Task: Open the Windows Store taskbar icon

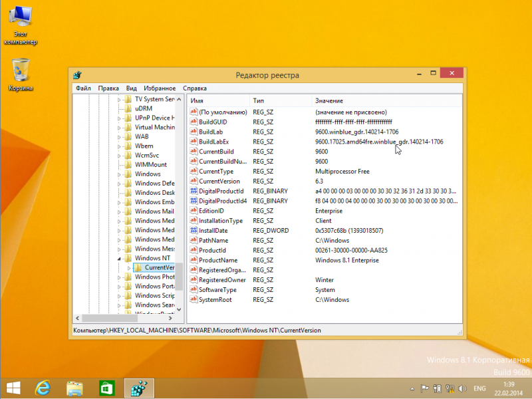Action: (106, 388)
